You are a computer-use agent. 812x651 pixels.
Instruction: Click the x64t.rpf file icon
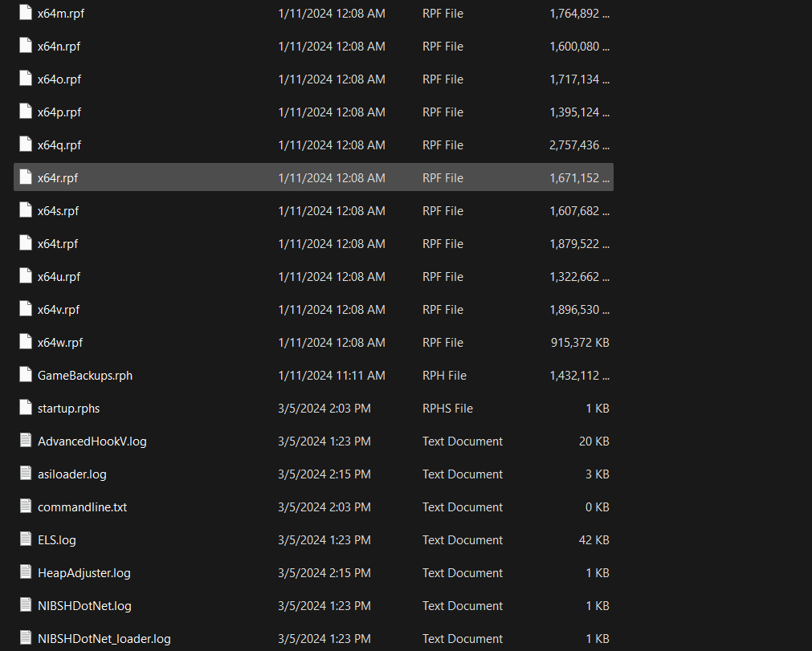(26, 243)
